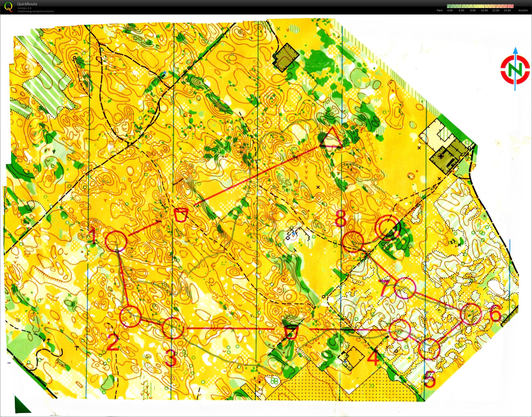Select control circle number 4

tap(400, 330)
